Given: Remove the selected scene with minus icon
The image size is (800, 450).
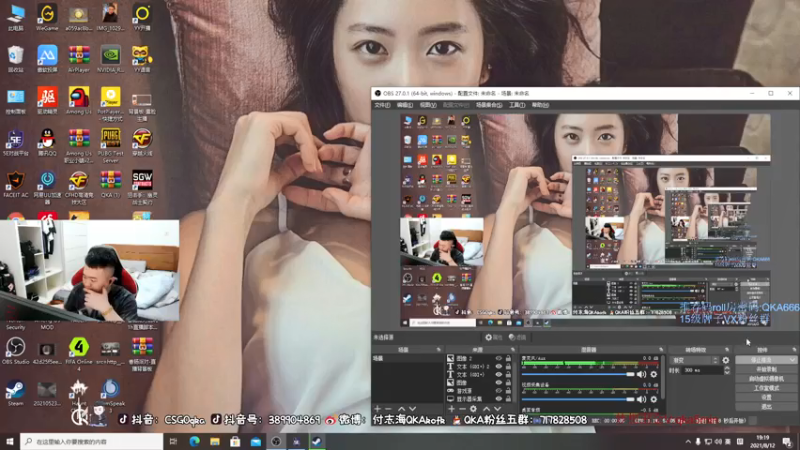Looking at the screenshot, I should 388,409.
